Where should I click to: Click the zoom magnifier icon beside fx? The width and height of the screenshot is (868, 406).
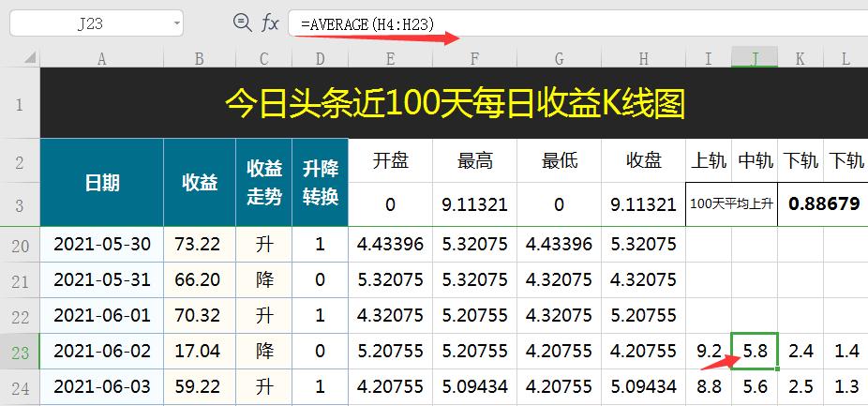click(243, 23)
